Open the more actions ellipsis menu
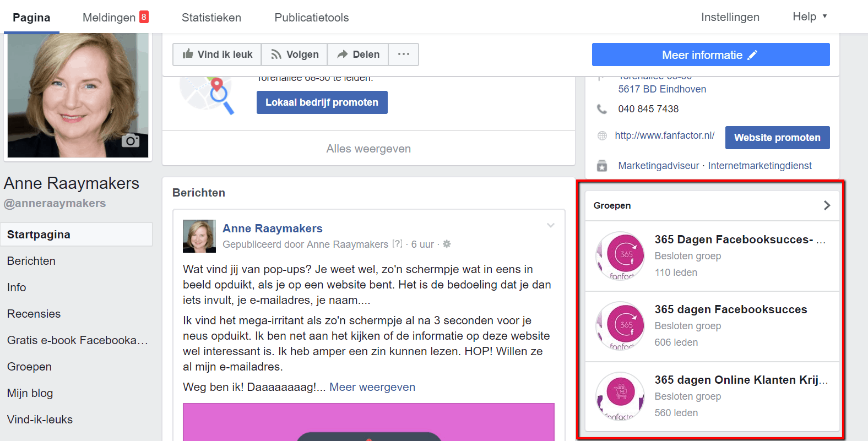 point(404,55)
